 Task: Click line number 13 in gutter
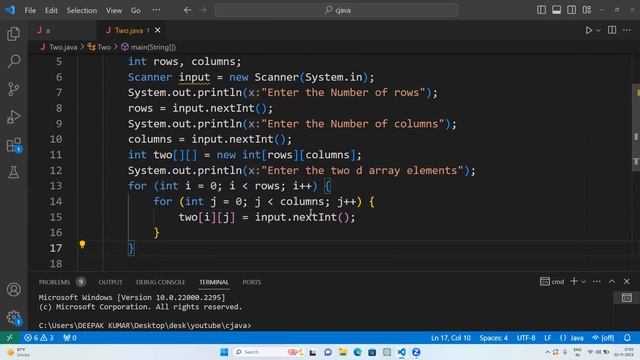[56, 186]
